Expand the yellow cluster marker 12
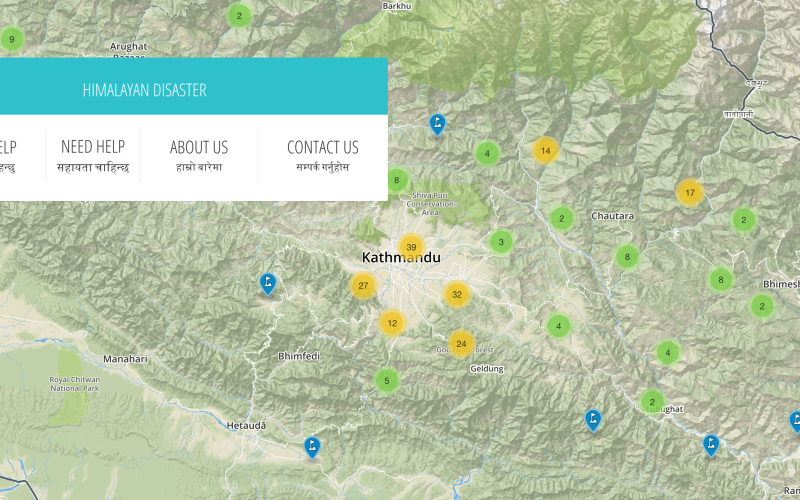This screenshot has width=800, height=500. coord(392,323)
